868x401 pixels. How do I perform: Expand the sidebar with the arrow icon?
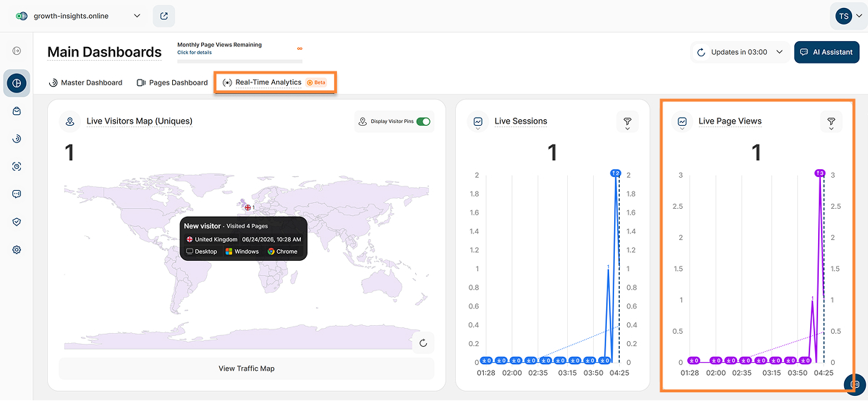click(17, 51)
